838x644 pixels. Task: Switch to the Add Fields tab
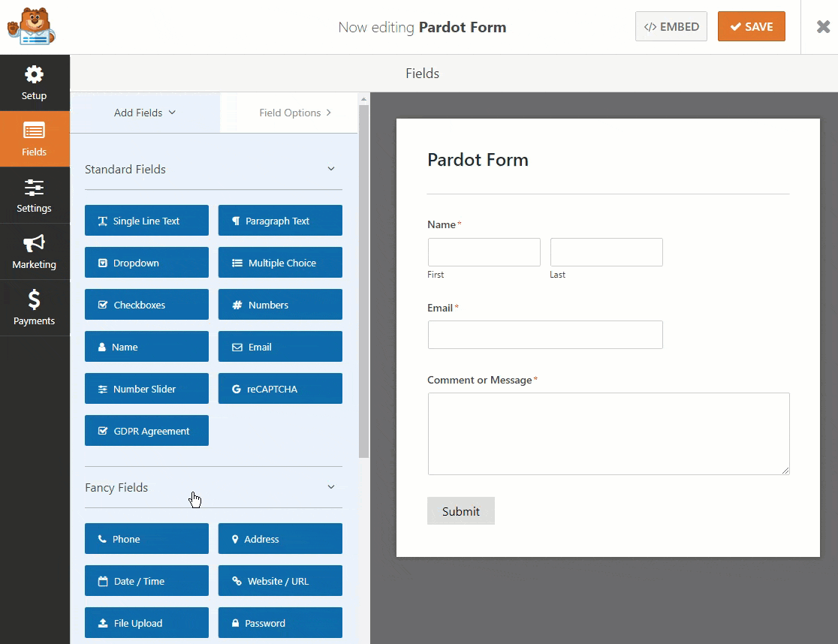[145, 113]
